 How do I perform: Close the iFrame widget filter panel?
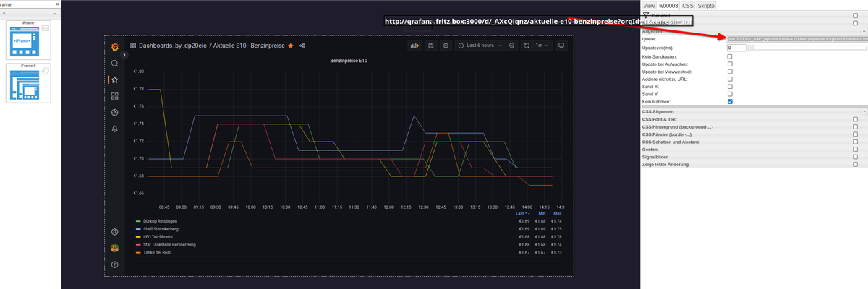(57, 4)
